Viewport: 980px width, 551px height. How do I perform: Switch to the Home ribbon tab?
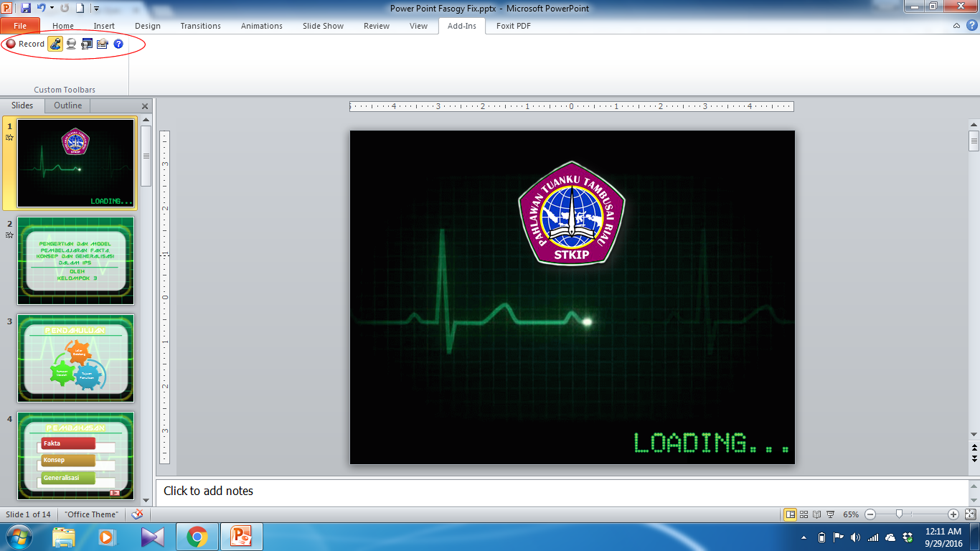(63, 26)
